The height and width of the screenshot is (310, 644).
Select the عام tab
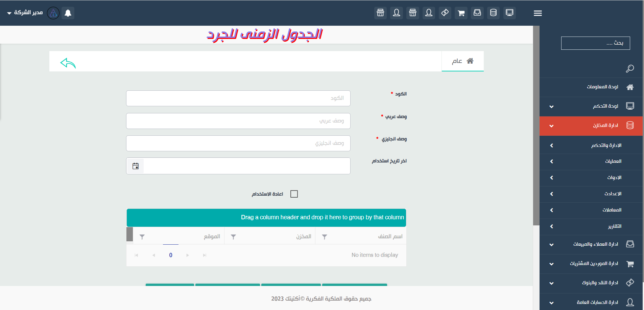462,61
